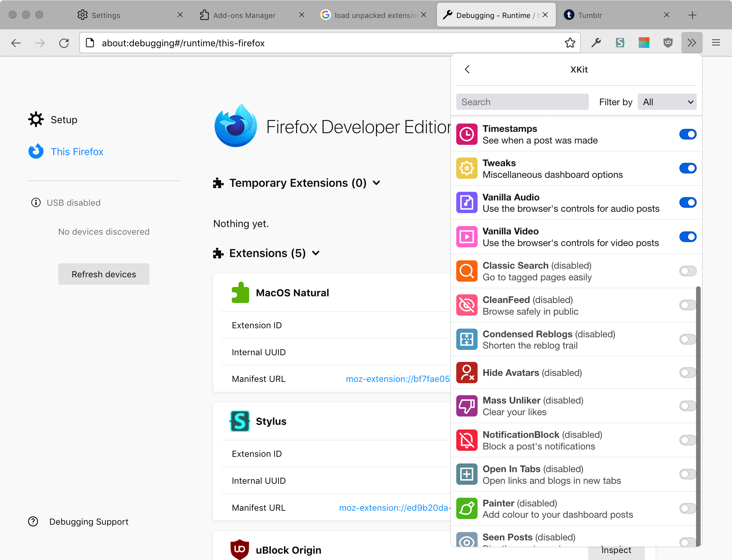Click the wrench developer tools toolbar icon

click(x=596, y=43)
